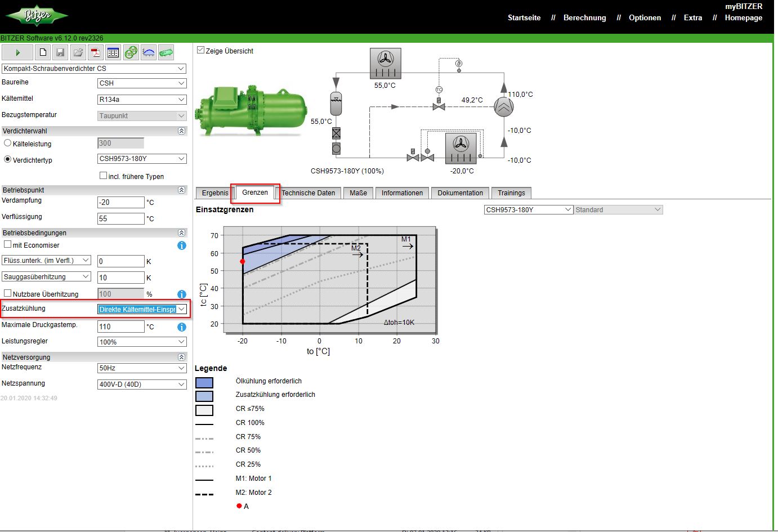This screenshot has width=778, height=532.
Task: Enable the mit Economiser checkbox
Action: click(x=7, y=244)
